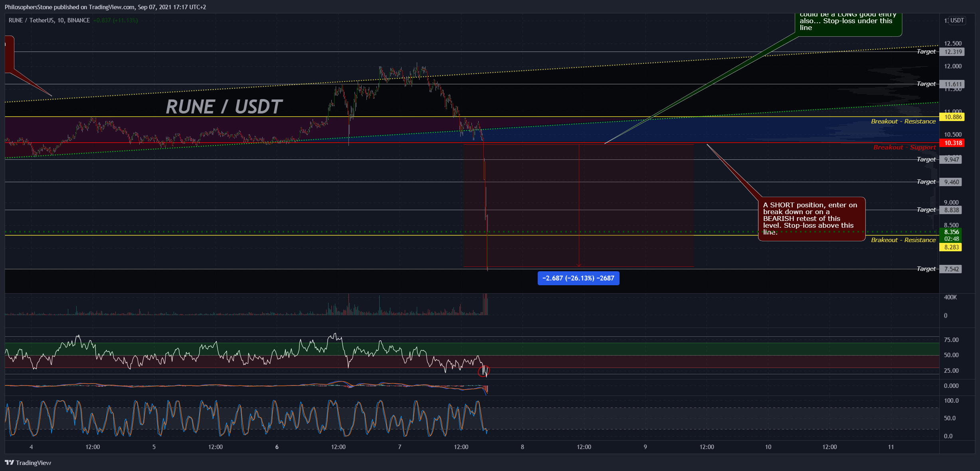Click the +0.837 (+11.13%) change value
Viewport: 980px width, 471px height.
pos(115,20)
